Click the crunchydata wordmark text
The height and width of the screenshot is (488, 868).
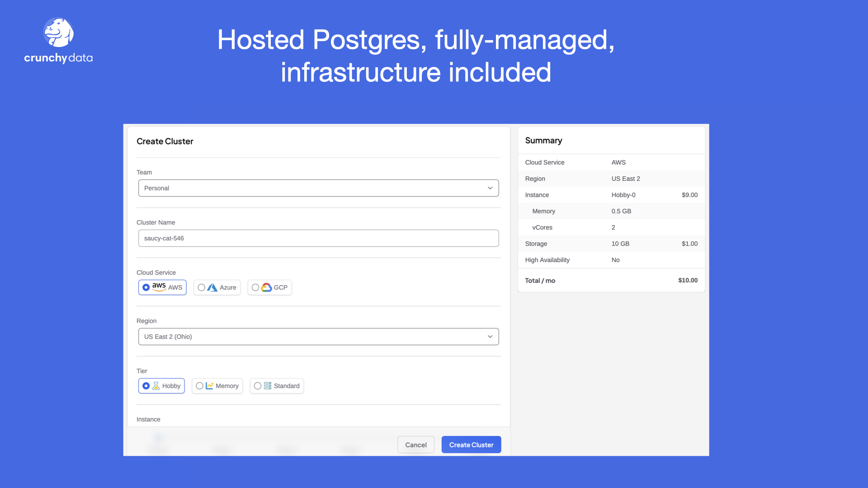[58, 58]
